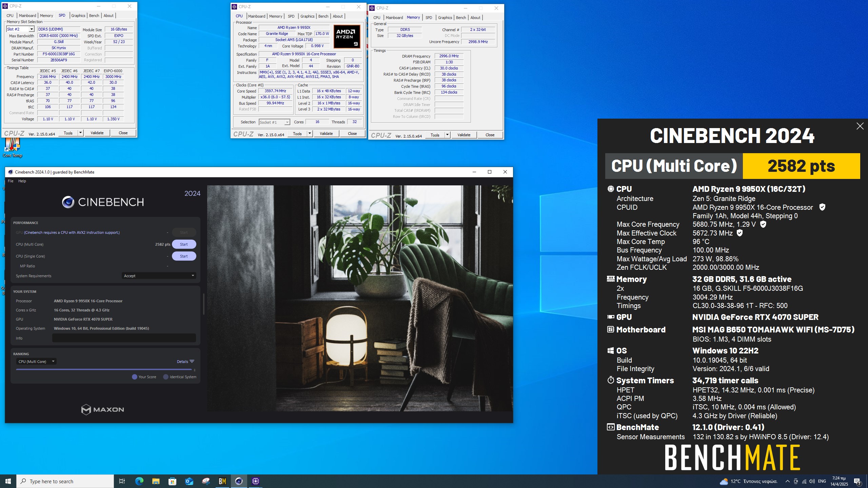Image resolution: width=868 pixels, height=488 pixels.
Task: Click the taskbar search box
Action: pos(65,481)
